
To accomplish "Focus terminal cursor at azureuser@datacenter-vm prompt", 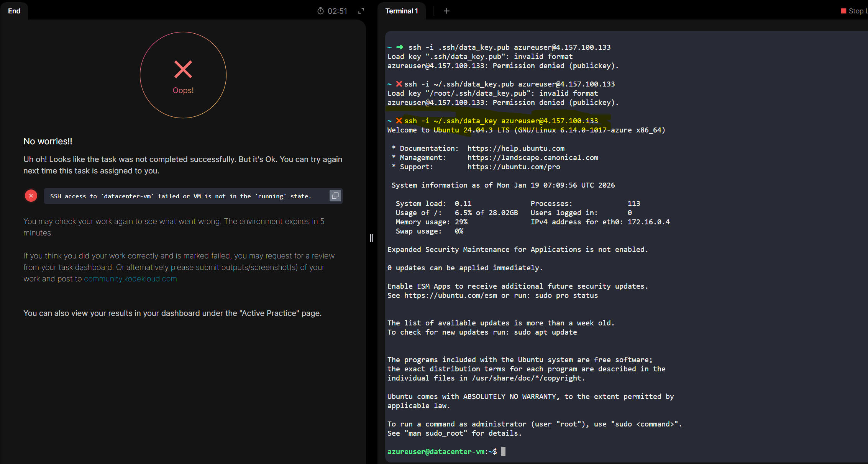I will pyautogui.click(x=503, y=451).
